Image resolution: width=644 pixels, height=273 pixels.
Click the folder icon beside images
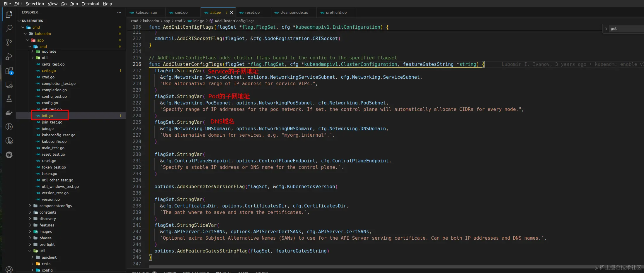pos(36,231)
